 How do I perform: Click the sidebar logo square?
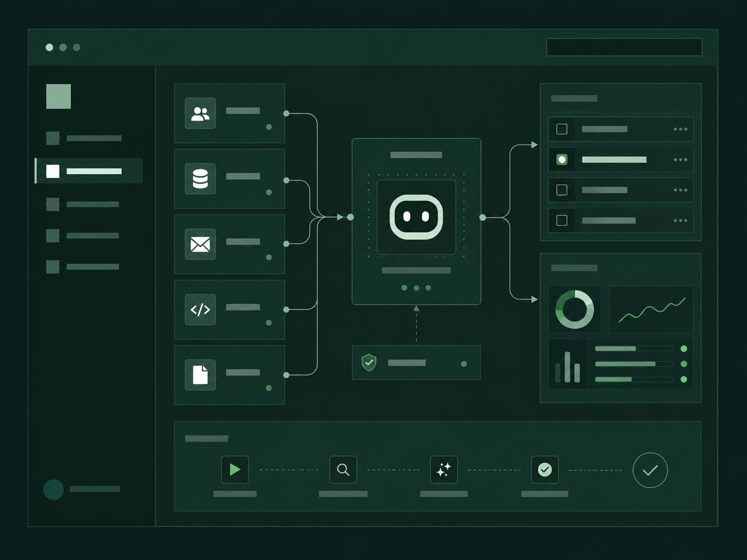pyautogui.click(x=58, y=96)
